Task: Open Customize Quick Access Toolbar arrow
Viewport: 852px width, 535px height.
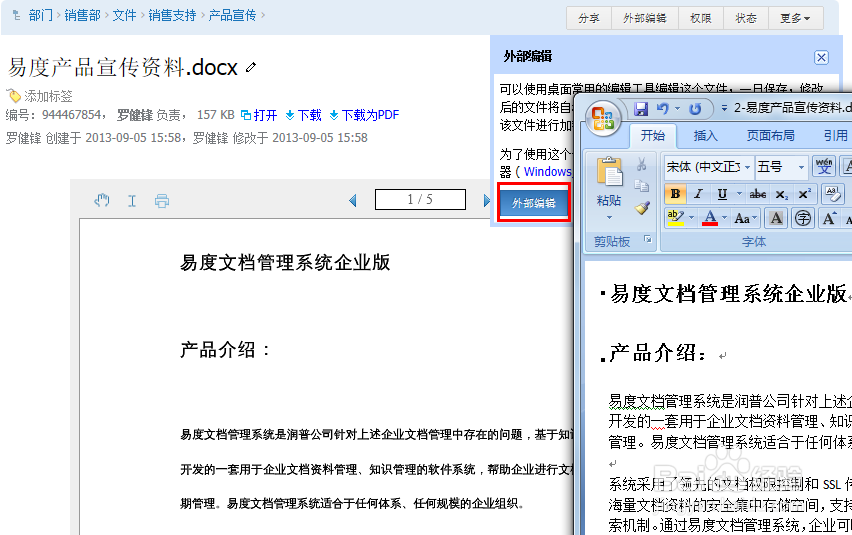Action: click(x=724, y=109)
